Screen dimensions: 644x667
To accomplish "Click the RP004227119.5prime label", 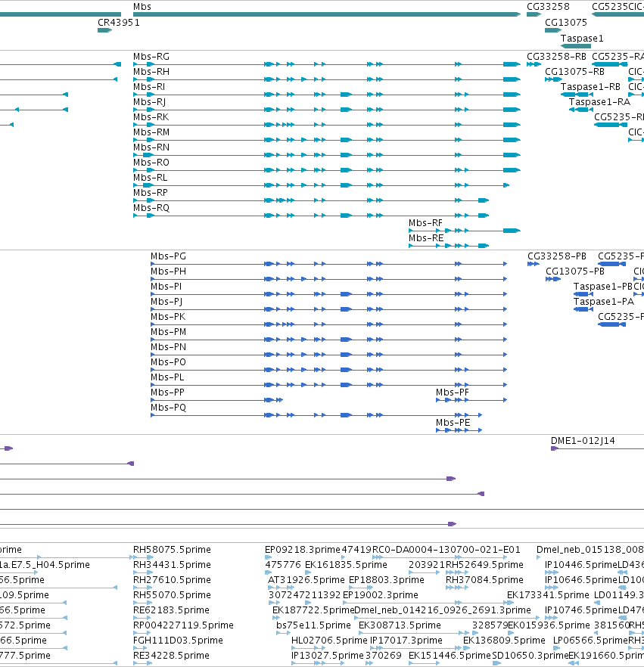I will [x=183, y=625].
